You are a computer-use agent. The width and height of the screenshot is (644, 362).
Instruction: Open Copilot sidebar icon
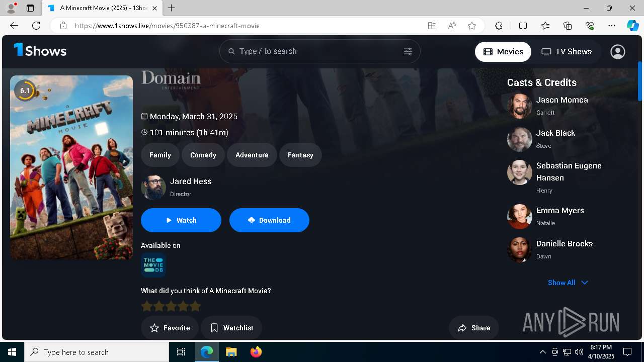[x=632, y=26]
